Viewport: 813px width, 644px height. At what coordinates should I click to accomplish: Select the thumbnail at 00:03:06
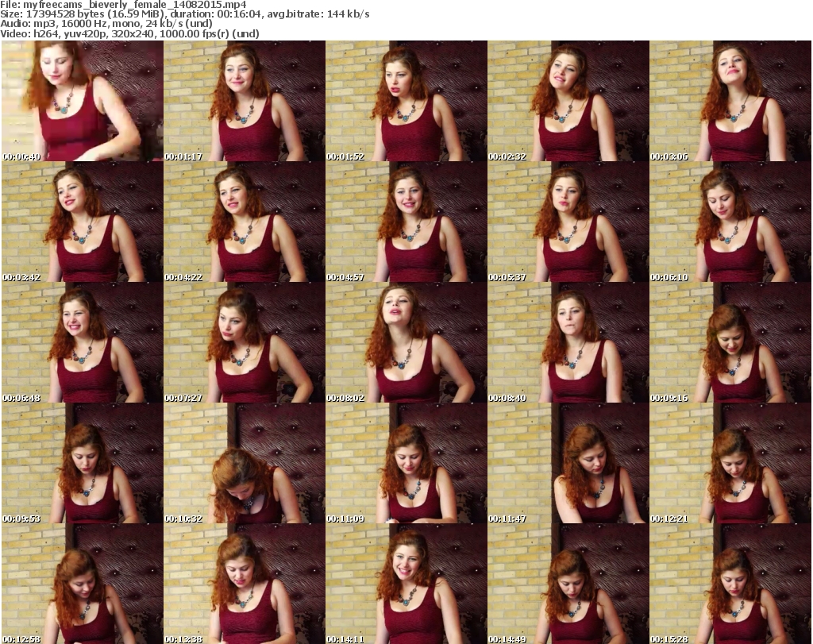(730, 101)
